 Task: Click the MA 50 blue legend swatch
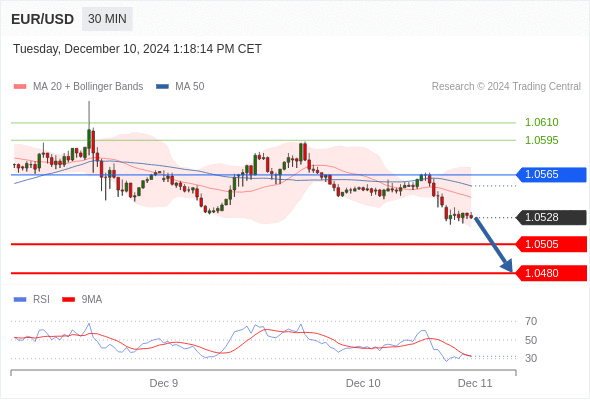click(x=162, y=87)
